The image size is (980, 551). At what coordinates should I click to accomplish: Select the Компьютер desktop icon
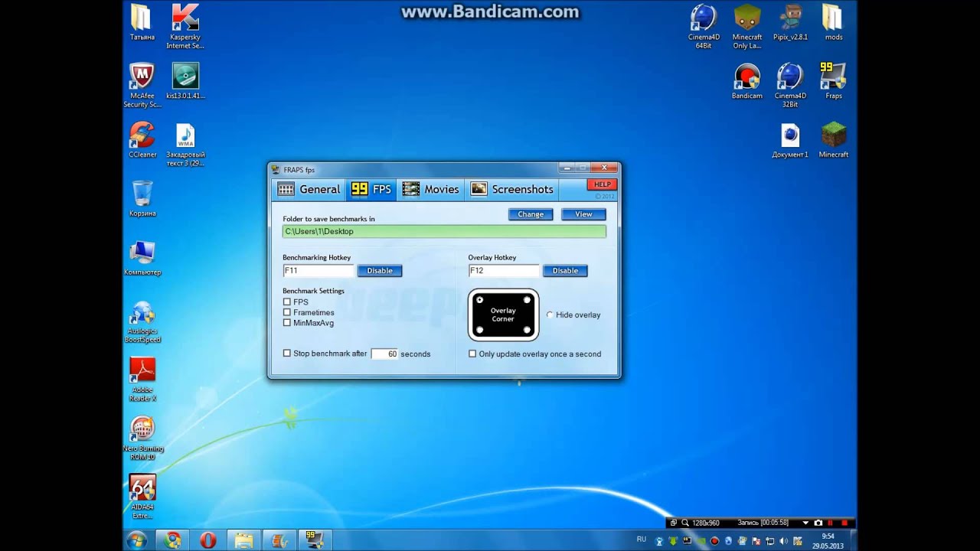tap(142, 257)
